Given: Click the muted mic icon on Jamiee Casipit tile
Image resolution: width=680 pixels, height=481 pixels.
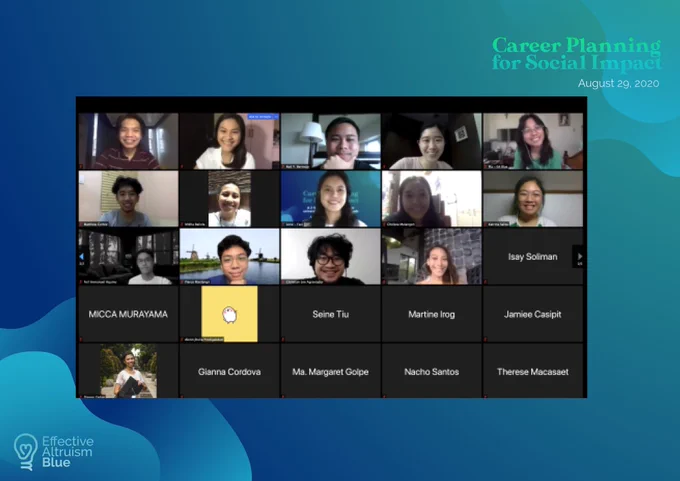Looking at the screenshot, I should point(485,340).
